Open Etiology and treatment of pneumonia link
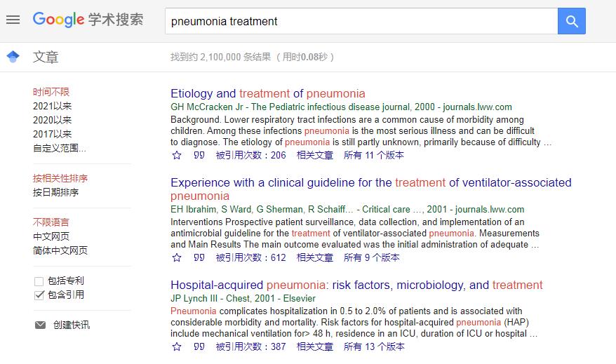The image size is (616, 364). (267, 93)
